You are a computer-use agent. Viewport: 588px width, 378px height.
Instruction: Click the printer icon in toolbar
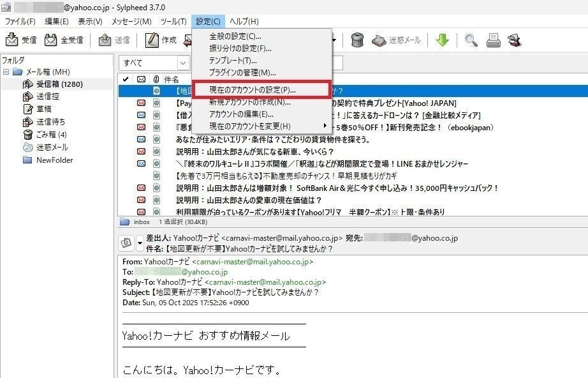click(493, 40)
